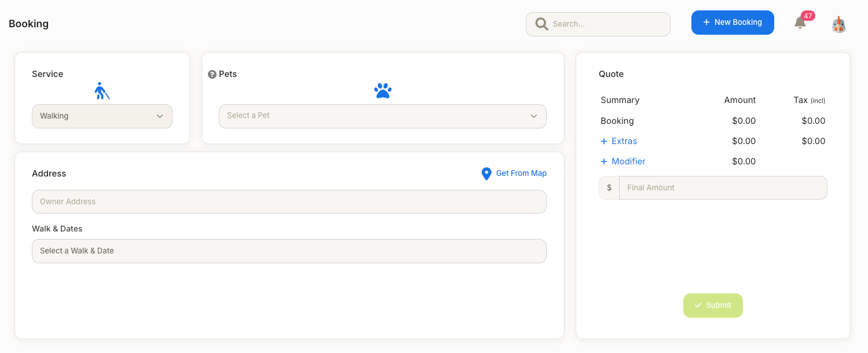Open the Select a Pet dropdown
This screenshot has width=868, height=353.
tap(382, 116)
